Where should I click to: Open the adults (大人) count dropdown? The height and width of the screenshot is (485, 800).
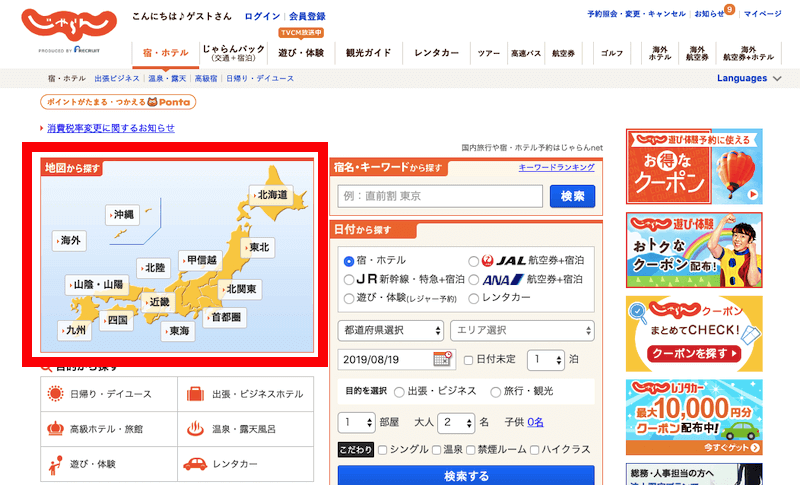456,422
